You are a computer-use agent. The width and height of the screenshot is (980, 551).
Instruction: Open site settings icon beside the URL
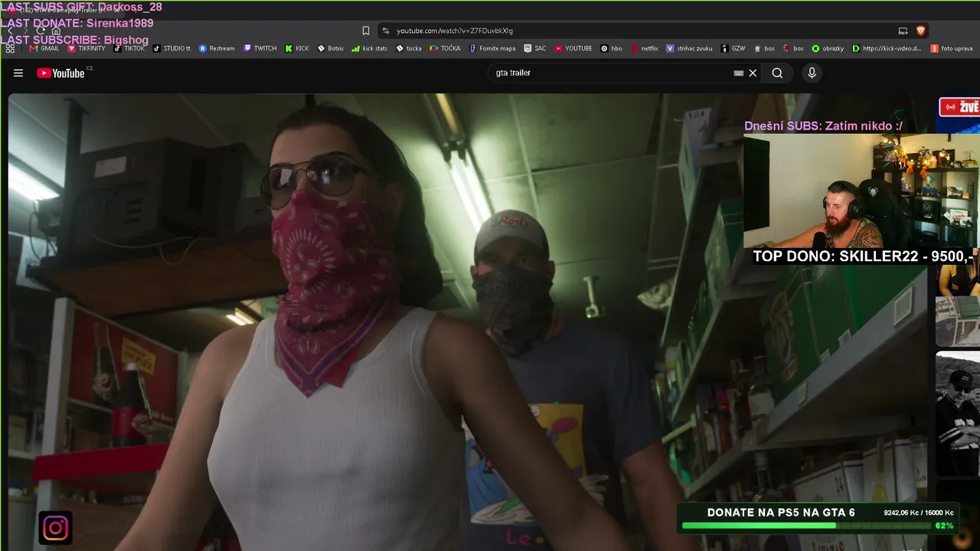coord(385,31)
